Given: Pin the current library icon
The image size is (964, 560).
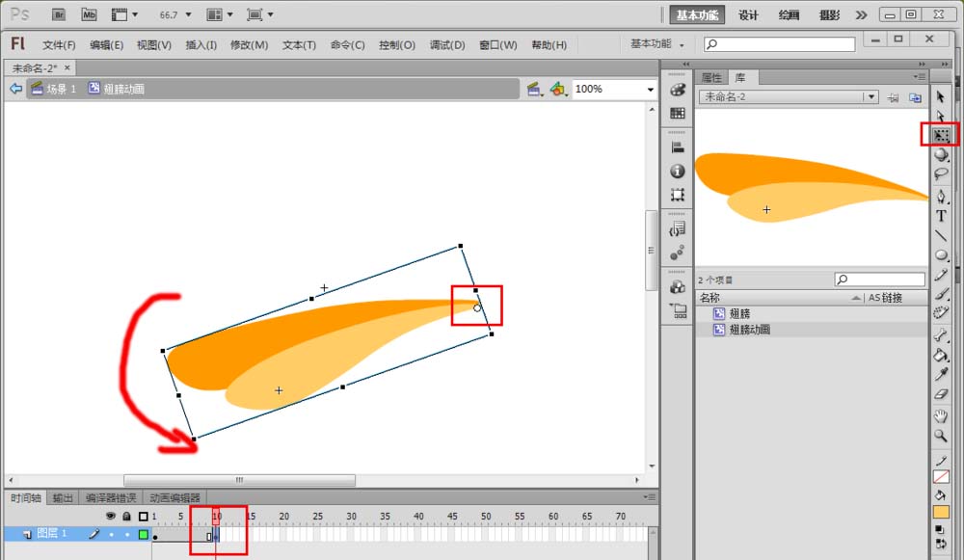Looking at the screenshot, I should 894,97.
